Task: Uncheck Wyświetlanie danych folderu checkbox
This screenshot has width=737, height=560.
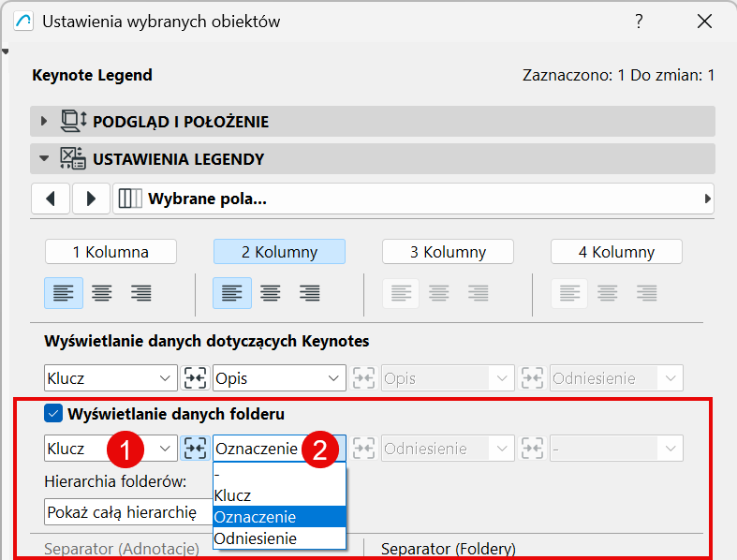Action: pos(53,414)
